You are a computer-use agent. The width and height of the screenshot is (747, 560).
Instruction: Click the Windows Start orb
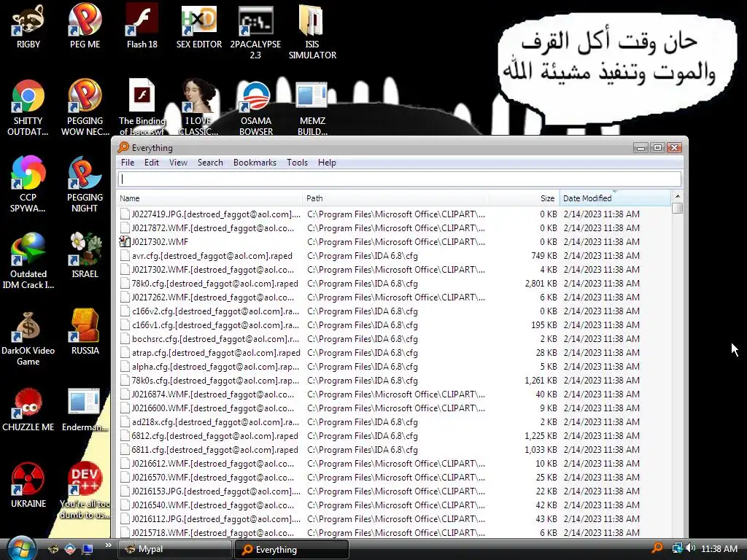click(x=21, y=548)
